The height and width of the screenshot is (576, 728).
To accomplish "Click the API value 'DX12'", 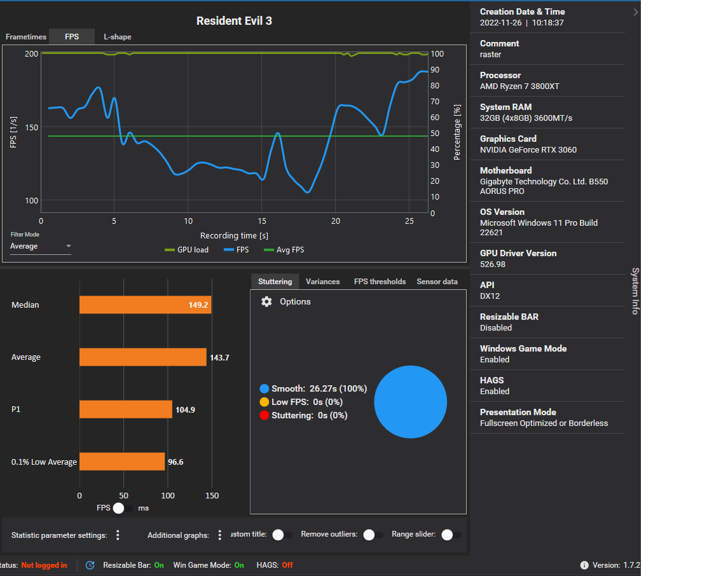I will [x=490, y=296].
